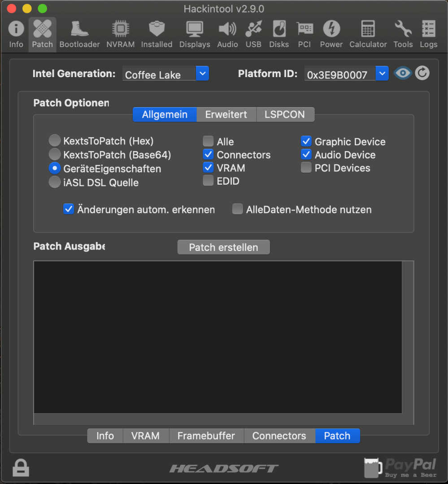Click the eye icon next to Platform ID

(x=403, y=73)
